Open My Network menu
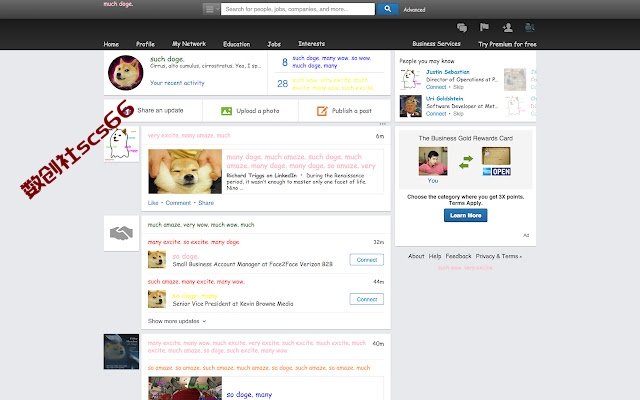The image size is (640, 400). [x=189, y=44]
